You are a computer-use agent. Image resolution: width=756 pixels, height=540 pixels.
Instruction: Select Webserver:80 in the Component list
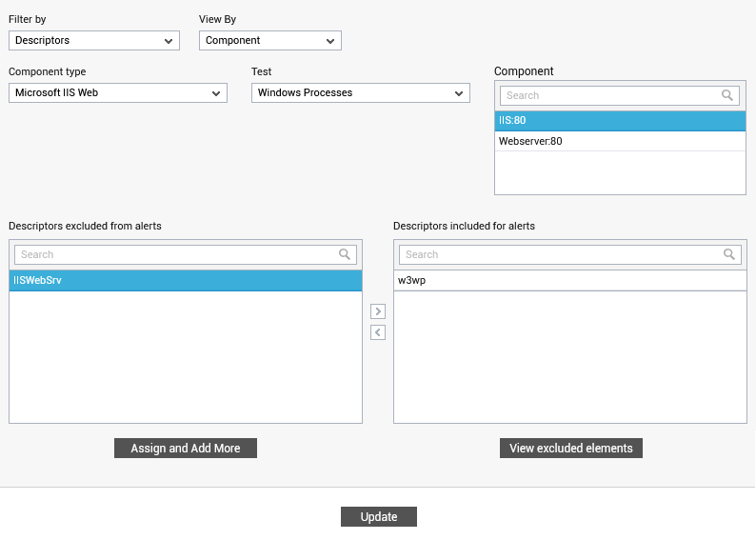(620, 141)
